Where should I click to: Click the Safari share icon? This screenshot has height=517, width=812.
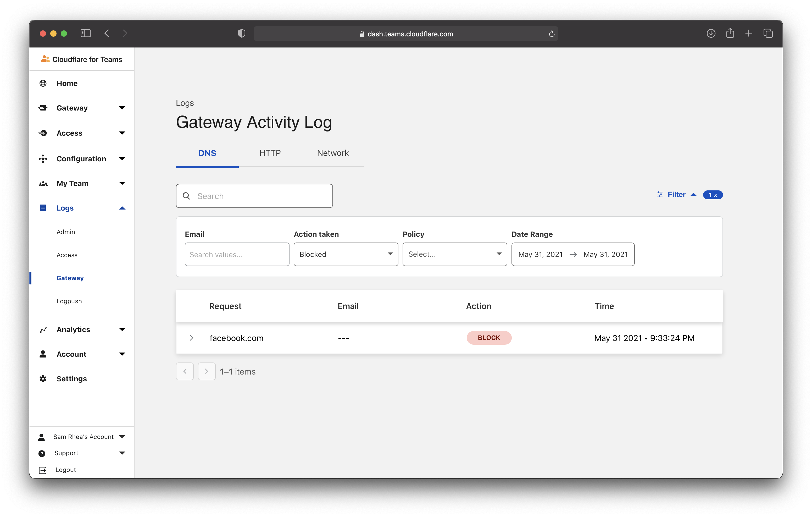pos(730,34)
